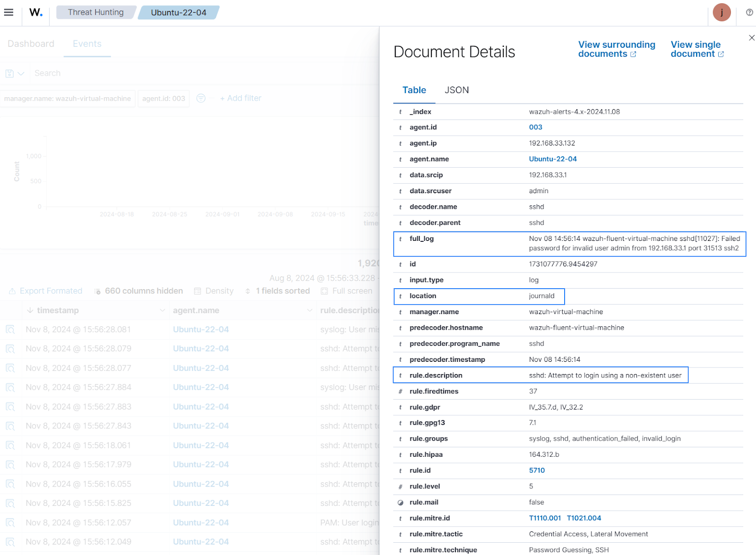Switch to the Events tab

tap(87, 43)
